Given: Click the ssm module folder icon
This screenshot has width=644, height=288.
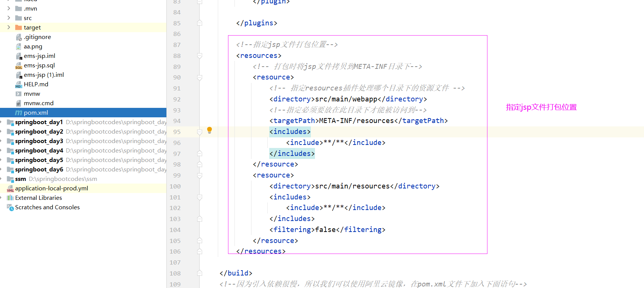Looking at the screenshot, I should click(10, 179).
